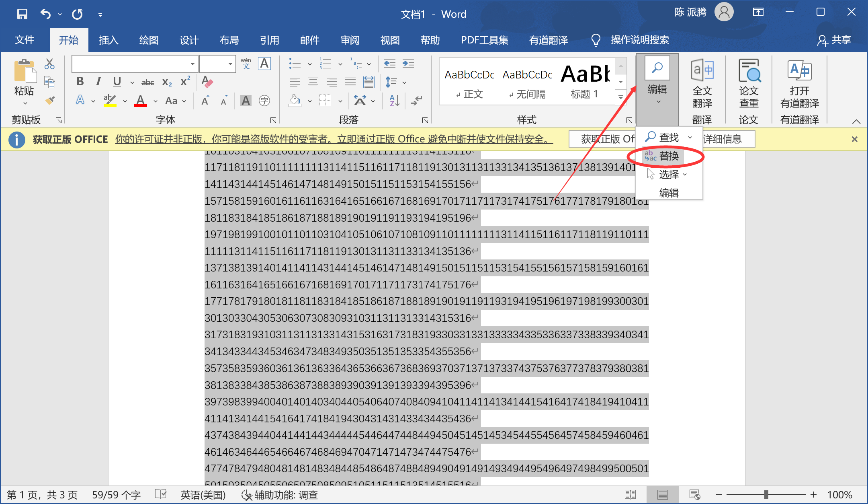868x504 pixels.
Task: Decrease font size with the small A
Action: click(x=224, y=101)
